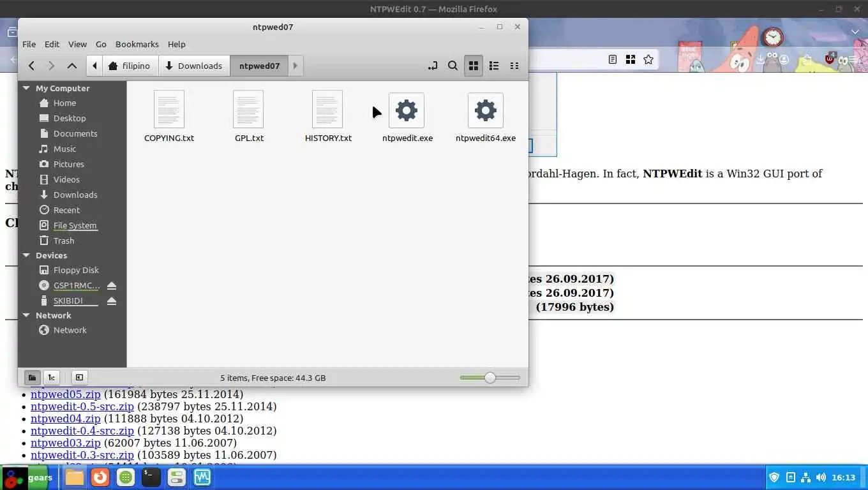The width and height of the screenshot is (868, 490).
Task: Select the GPL.txt file
Action: point(248,116)
